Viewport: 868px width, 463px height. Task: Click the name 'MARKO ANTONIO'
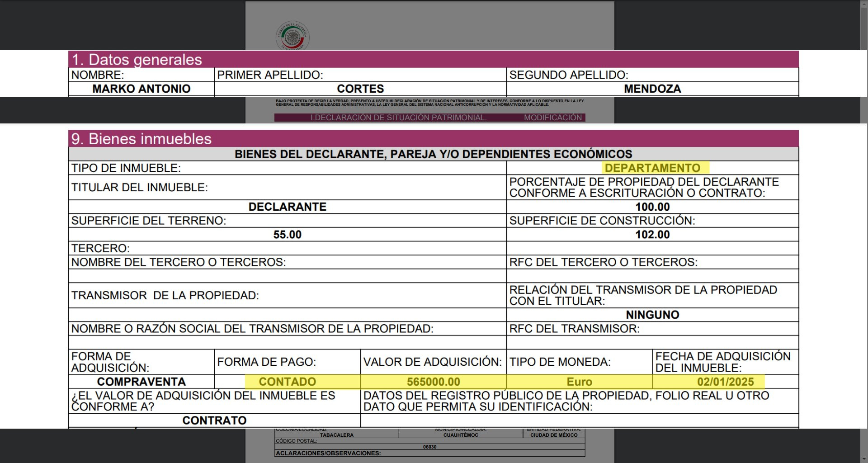(142, 89)
